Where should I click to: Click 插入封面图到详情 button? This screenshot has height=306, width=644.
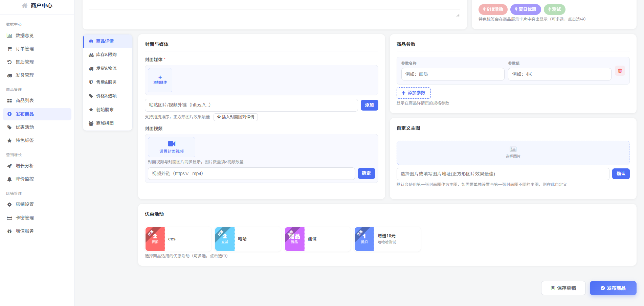click(236, 117)
